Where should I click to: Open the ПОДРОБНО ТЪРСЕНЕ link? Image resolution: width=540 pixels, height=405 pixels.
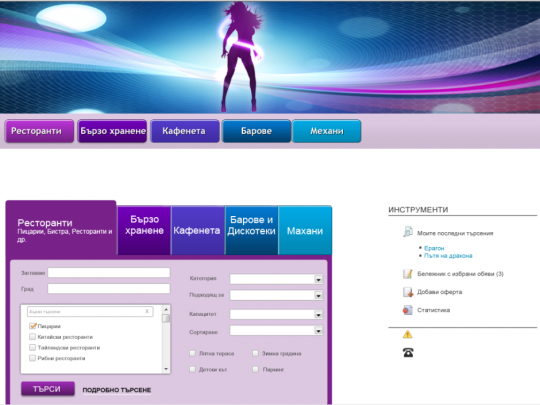(116, 390)
